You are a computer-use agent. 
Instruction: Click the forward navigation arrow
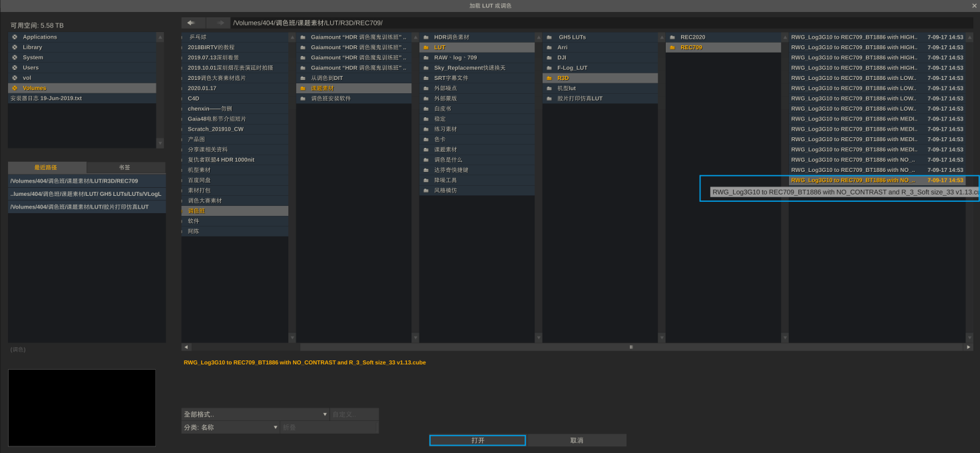tap(218, 23)
